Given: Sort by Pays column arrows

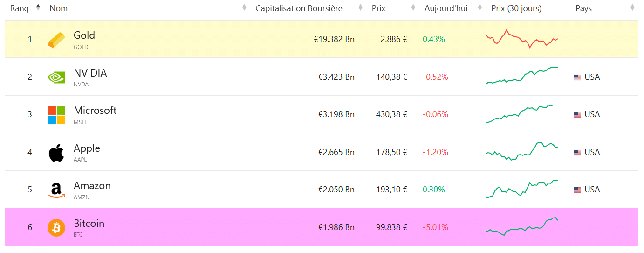Looking at the screenshot, I should coord(632,7).
